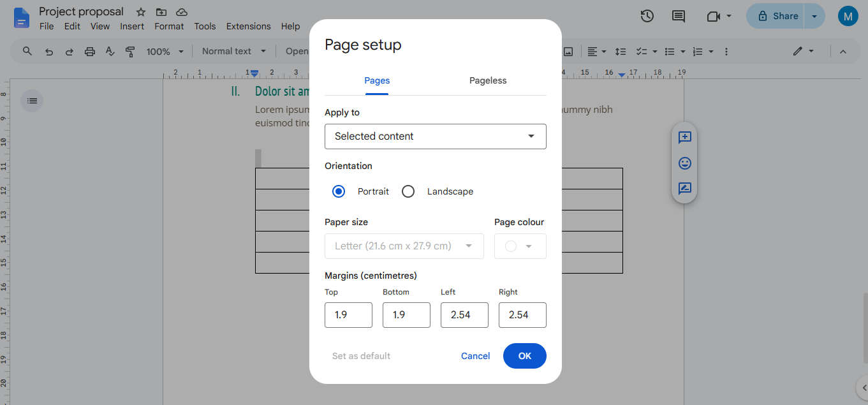Run spelling and grammar check
This screenshot has height=405, width=868.
tap(110, 52)
